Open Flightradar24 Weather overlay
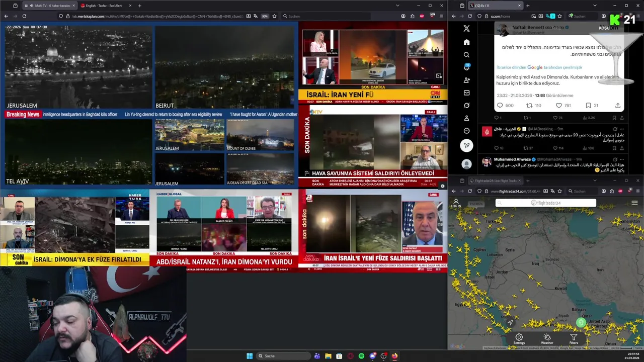This screenshot has width=644, height=362. [547, 339]
